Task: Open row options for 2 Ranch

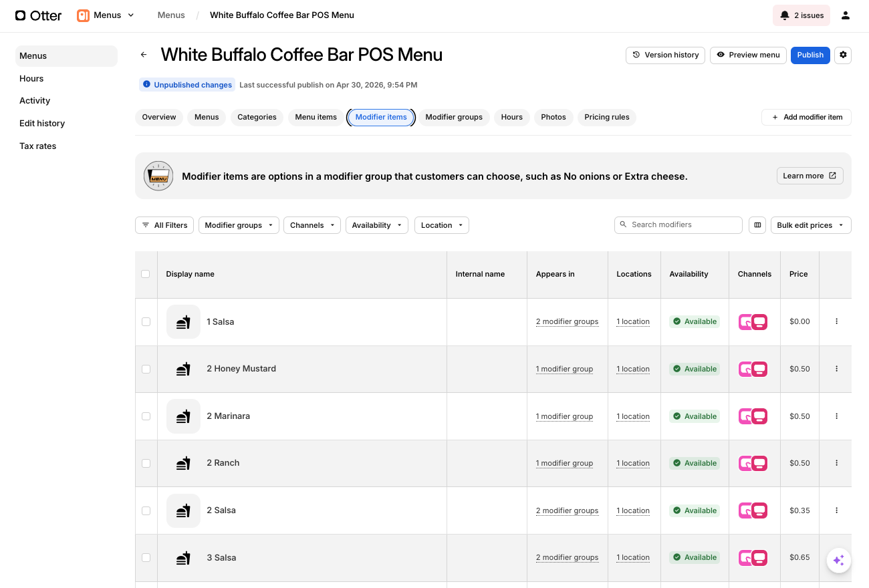Action: pos(836,463)
